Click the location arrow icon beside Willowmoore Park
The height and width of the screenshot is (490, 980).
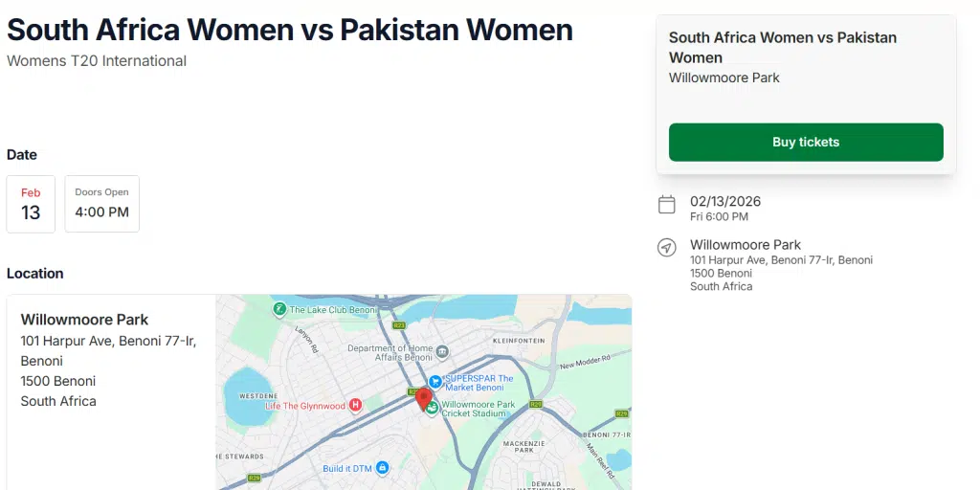[x=667, y=248]
